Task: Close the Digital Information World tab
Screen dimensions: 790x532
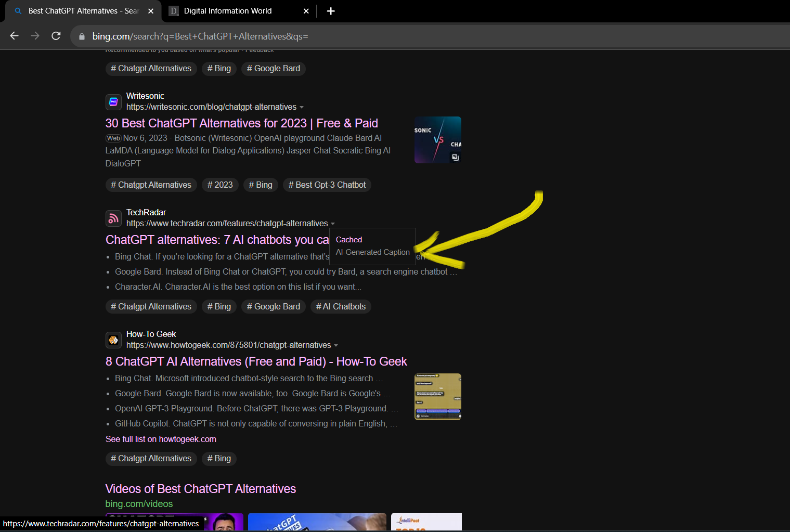Action: [306, 11]
